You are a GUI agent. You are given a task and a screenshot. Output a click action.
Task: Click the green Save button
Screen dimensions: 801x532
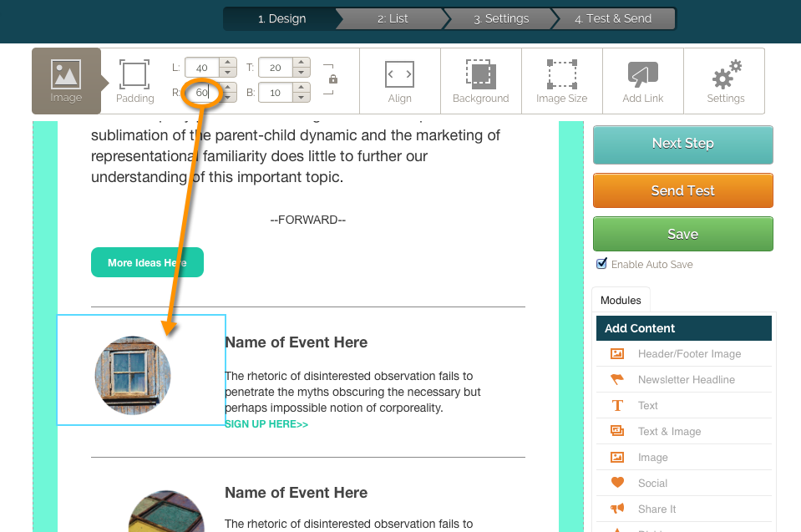pyautogui.click(x=683, y=234)
